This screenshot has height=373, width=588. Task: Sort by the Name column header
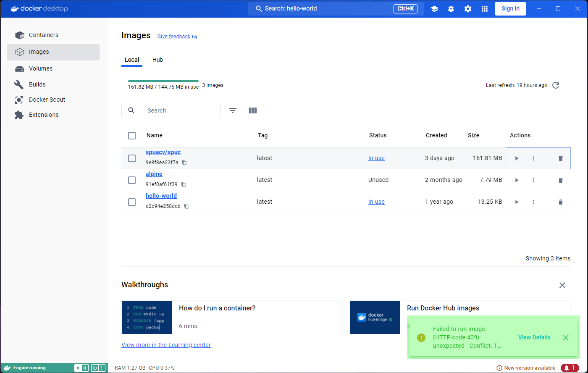(x=155, y=135)
